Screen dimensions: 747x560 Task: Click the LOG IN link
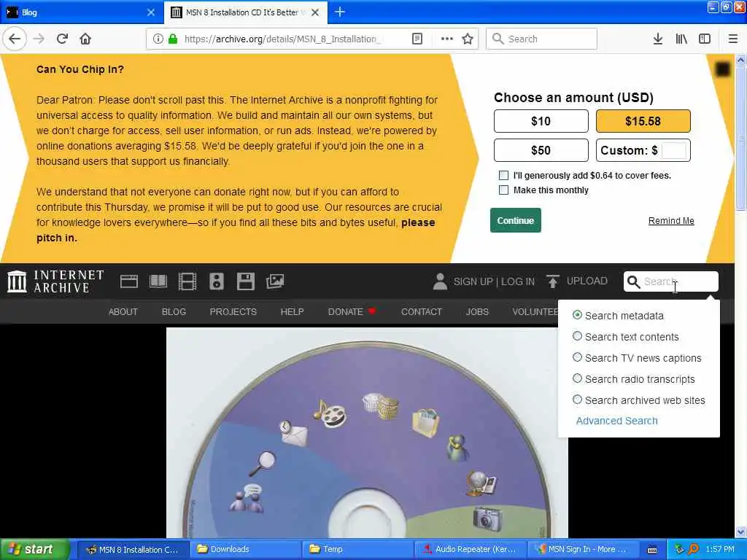tap(518, 281)
